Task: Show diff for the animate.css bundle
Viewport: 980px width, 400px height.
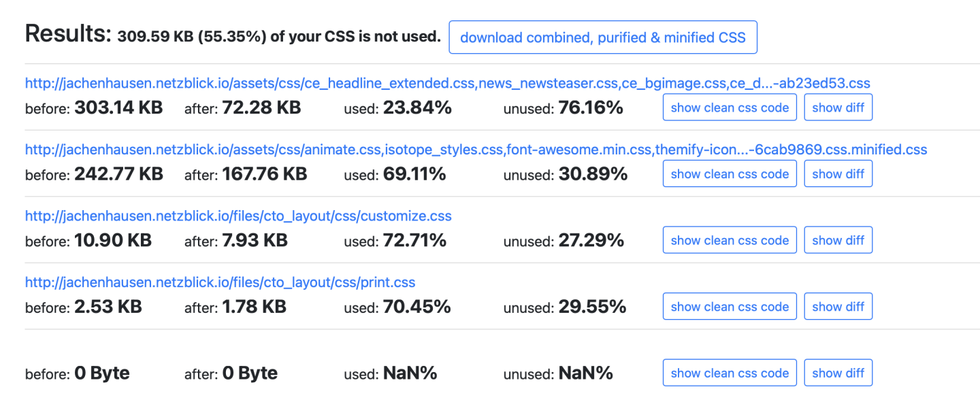Action: 838,174
